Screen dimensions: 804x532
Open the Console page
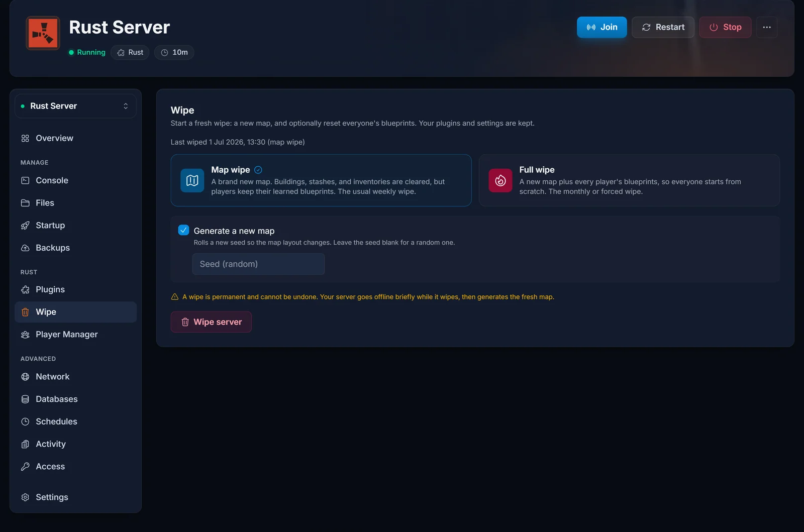[75, 180]
